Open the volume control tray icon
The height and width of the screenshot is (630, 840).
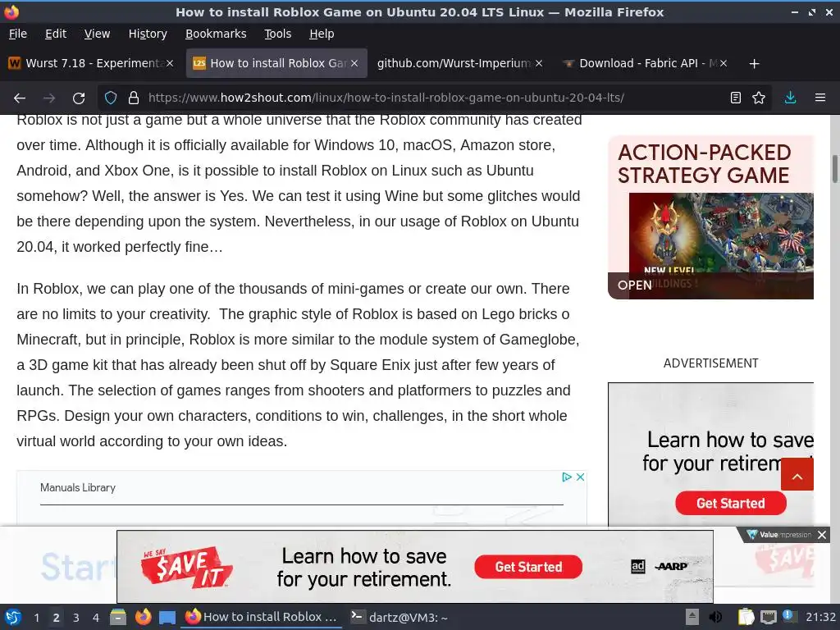(715, 617)
